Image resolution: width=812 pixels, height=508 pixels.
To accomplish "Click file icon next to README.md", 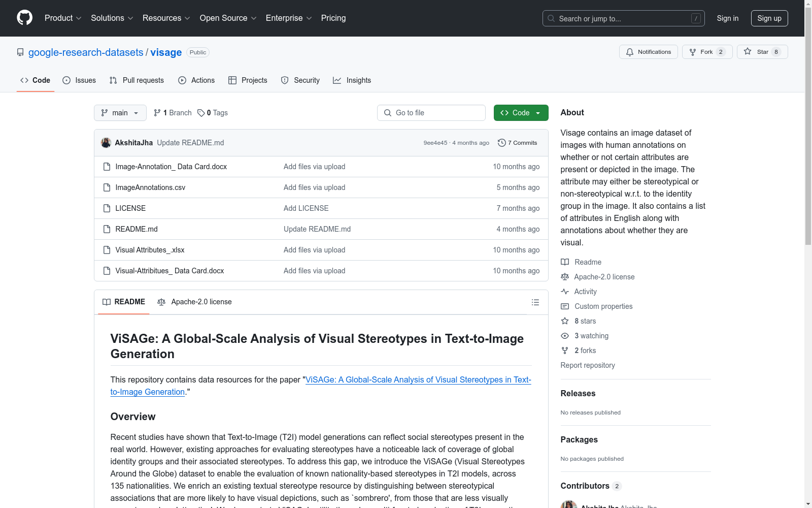I will tap(107, 229).
